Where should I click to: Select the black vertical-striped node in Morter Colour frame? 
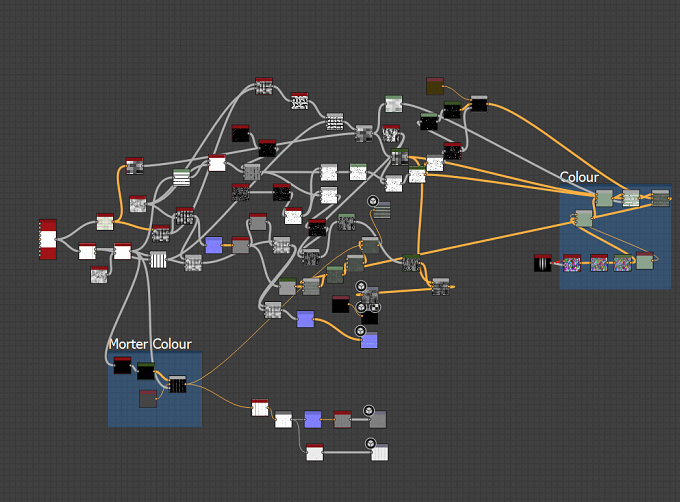coord(177,384)
